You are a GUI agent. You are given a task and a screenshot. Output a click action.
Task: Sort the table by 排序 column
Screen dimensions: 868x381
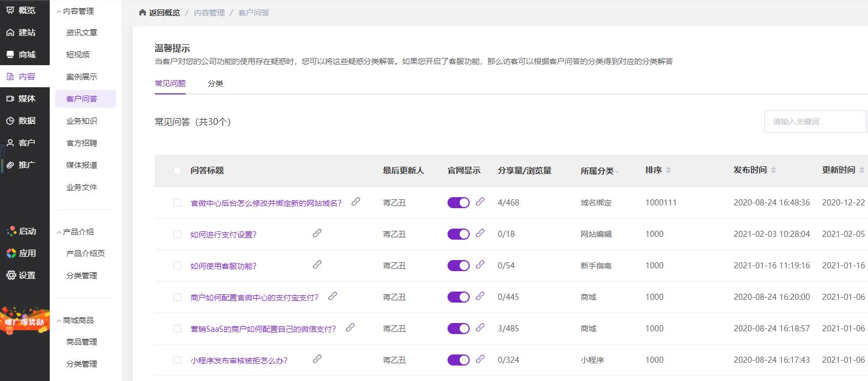[x=669, y=171]
